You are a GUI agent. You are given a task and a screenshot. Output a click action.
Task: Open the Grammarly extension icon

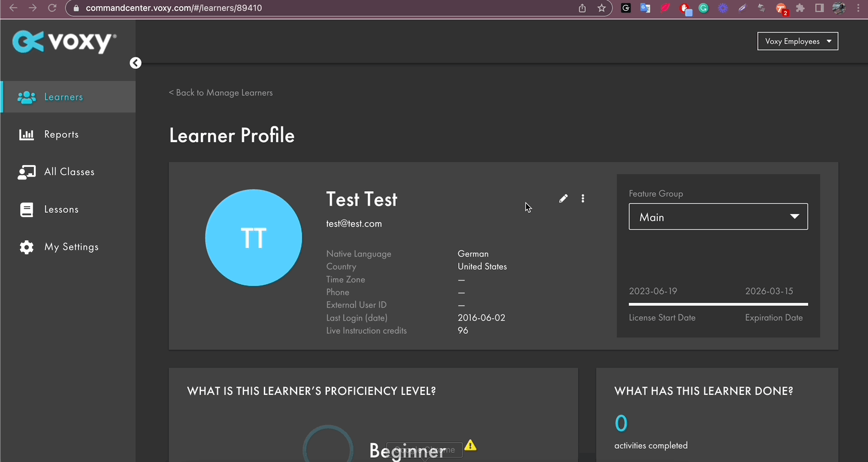point(703,8)
